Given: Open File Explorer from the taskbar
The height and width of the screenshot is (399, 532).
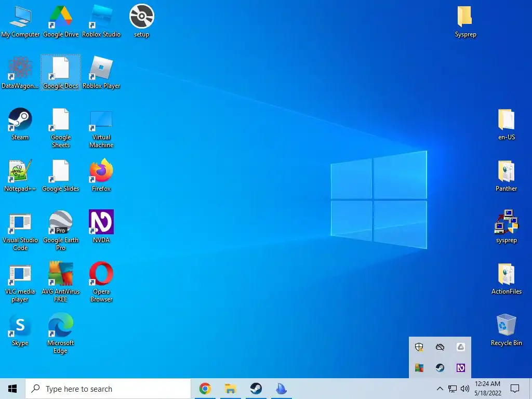Looking at the screenshot, I should coord(230,389).
